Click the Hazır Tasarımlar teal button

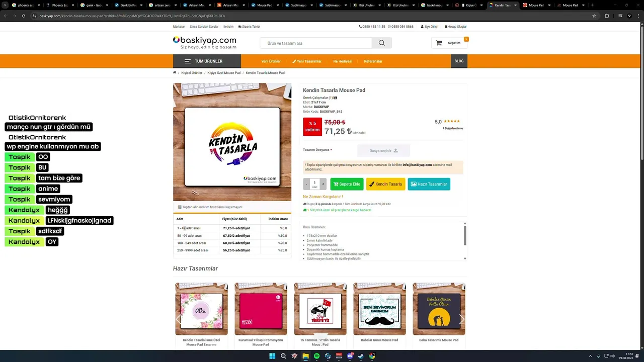pyautogui.click(x=429, y=184)
